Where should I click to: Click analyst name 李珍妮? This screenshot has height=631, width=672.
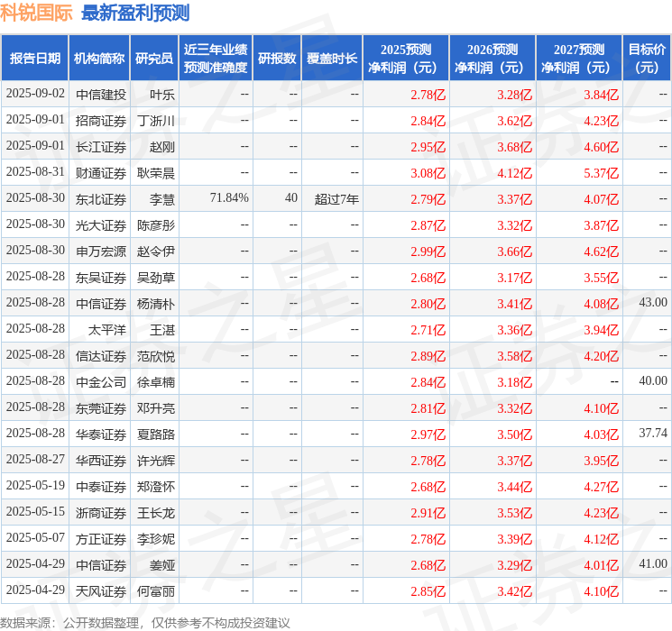(x=156, y=539)
